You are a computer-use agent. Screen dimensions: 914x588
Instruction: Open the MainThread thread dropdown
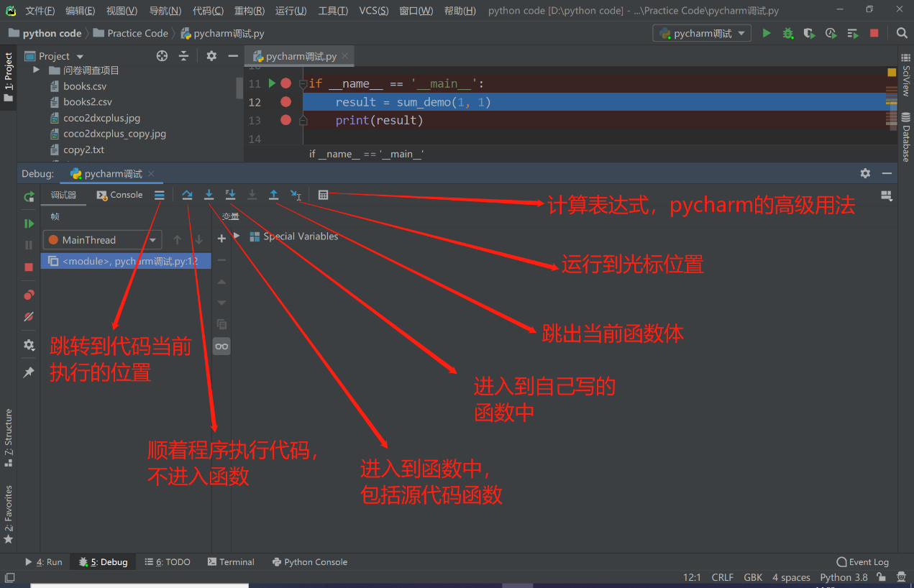[102, 240]
